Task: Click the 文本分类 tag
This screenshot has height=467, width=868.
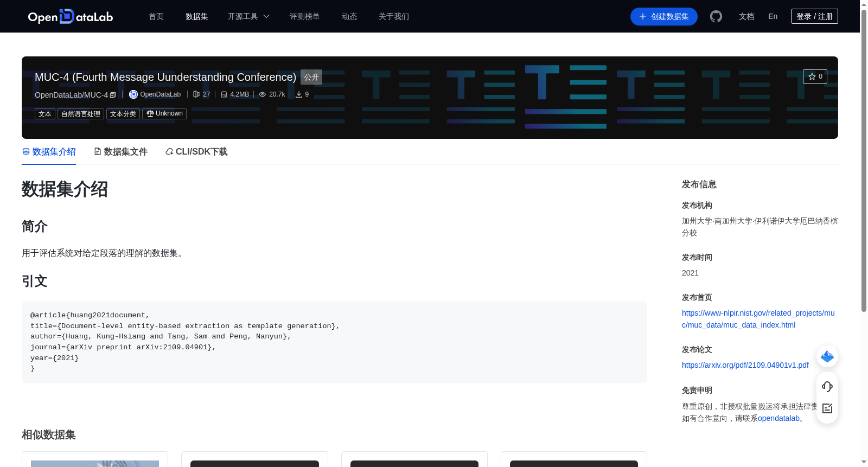Action: [x=123, y=114]
